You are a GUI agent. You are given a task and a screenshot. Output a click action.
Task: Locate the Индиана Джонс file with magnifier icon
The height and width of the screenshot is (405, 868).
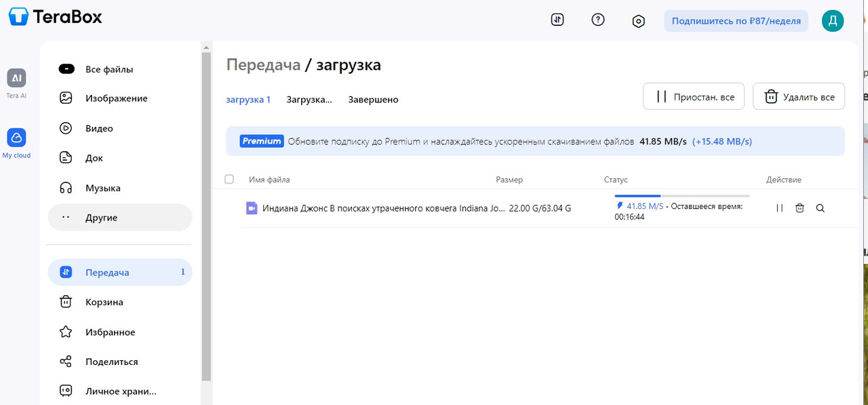[x=821, y=208]
